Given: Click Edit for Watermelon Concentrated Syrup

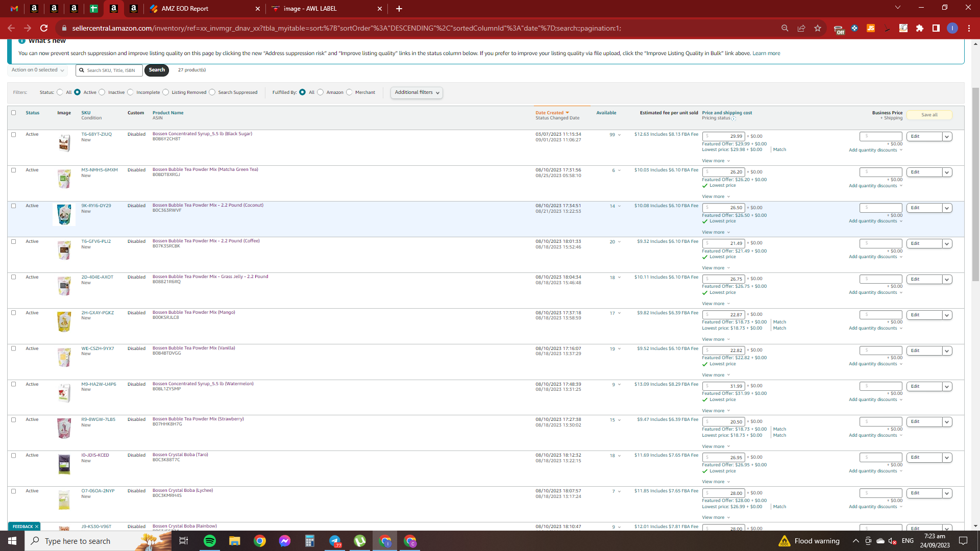Looking at the screenshot, I should [x=924, y=386].
